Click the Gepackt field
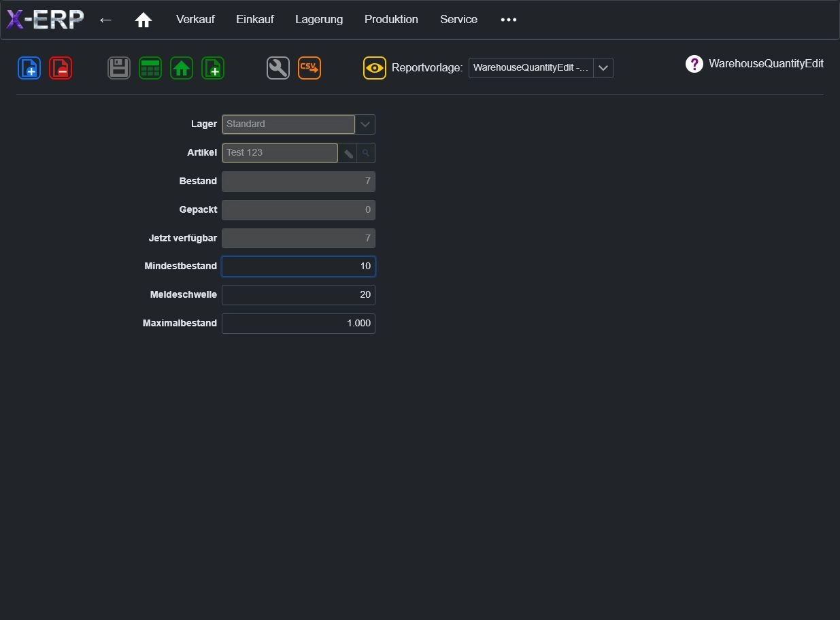The image size is (840, 620). (299, 210)
